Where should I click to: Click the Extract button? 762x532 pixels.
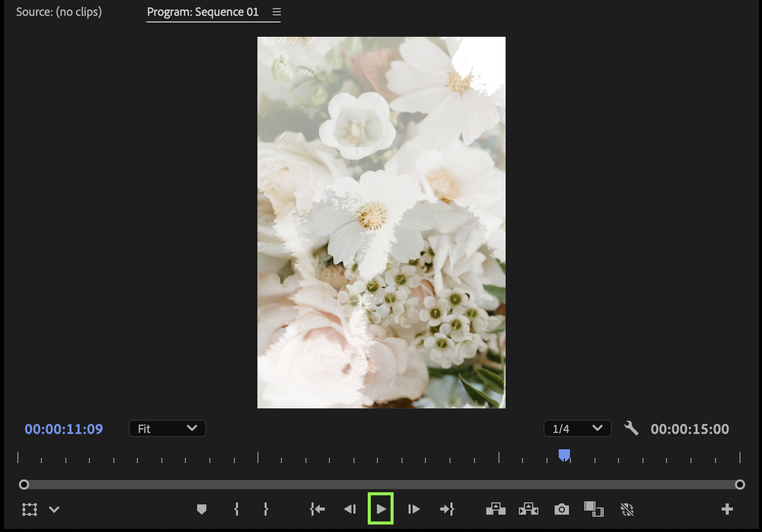tap(529, 509)
